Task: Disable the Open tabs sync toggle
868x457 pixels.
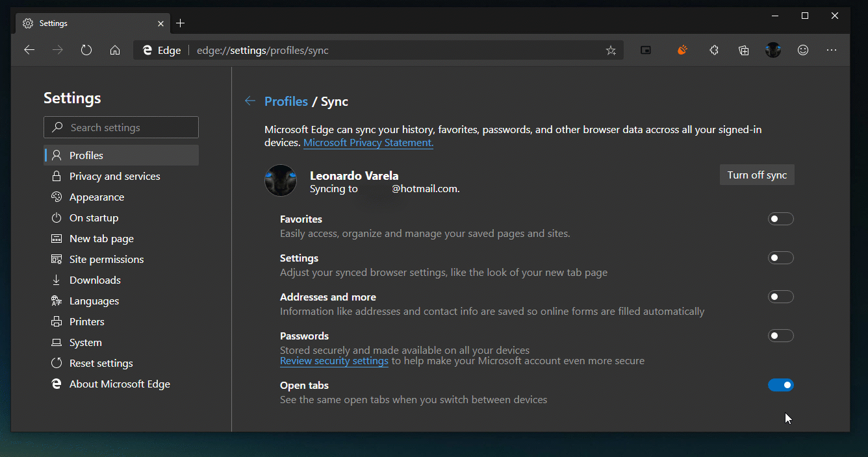Action: point(780,386)
